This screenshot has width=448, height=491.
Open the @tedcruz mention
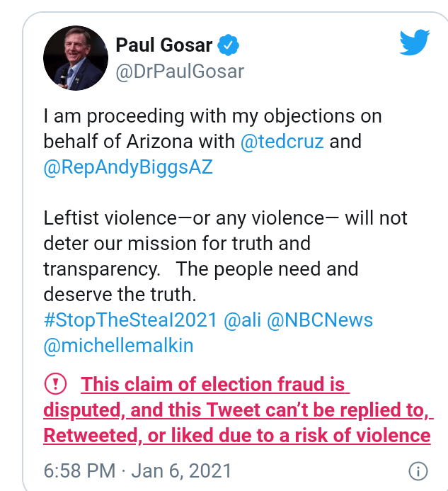tap(282, 141)
